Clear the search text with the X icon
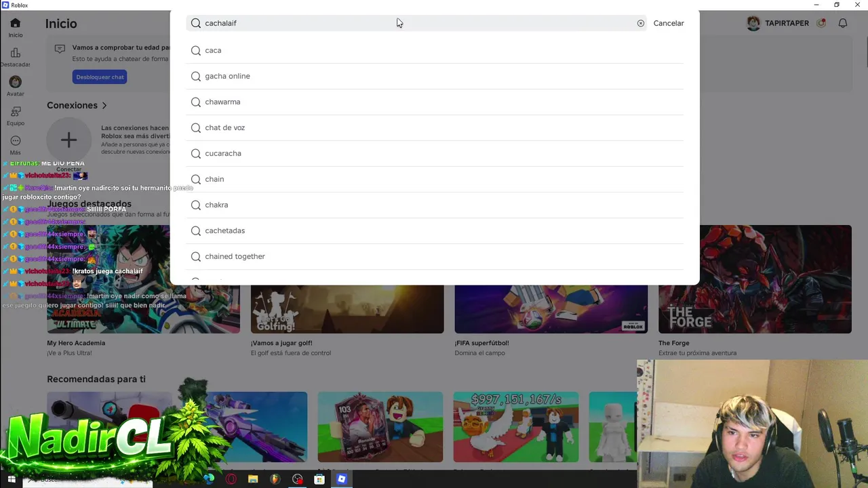Image resolution: width=868 pixels, height=488 pixels. (x=640, y=23)
